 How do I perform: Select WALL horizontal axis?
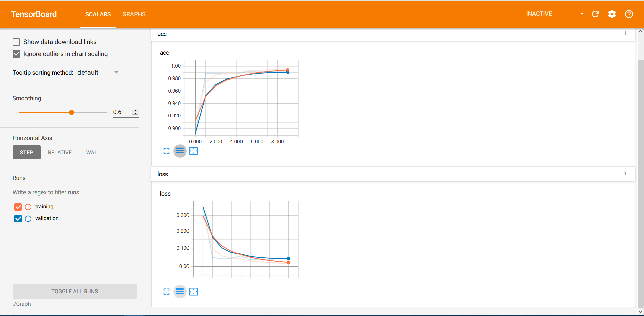(x=93, y=152)
